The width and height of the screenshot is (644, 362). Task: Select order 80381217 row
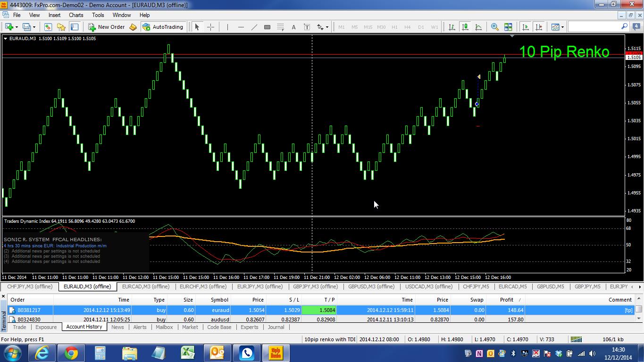tap(321, 310)
